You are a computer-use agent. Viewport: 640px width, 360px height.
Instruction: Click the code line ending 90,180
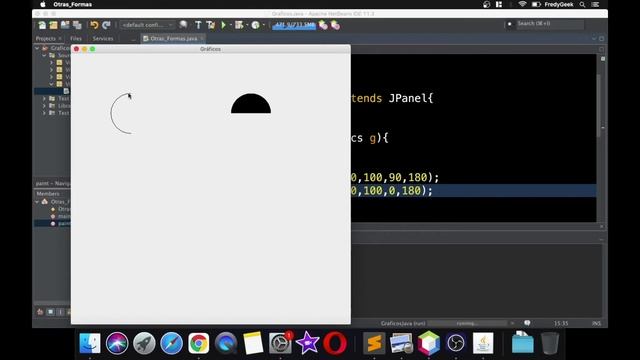395,177
